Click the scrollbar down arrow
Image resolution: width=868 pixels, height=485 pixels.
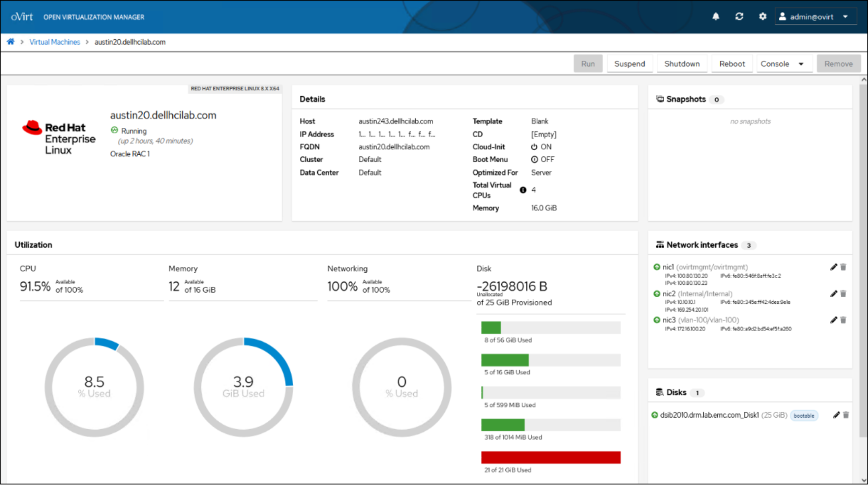[x=864, y=480]
